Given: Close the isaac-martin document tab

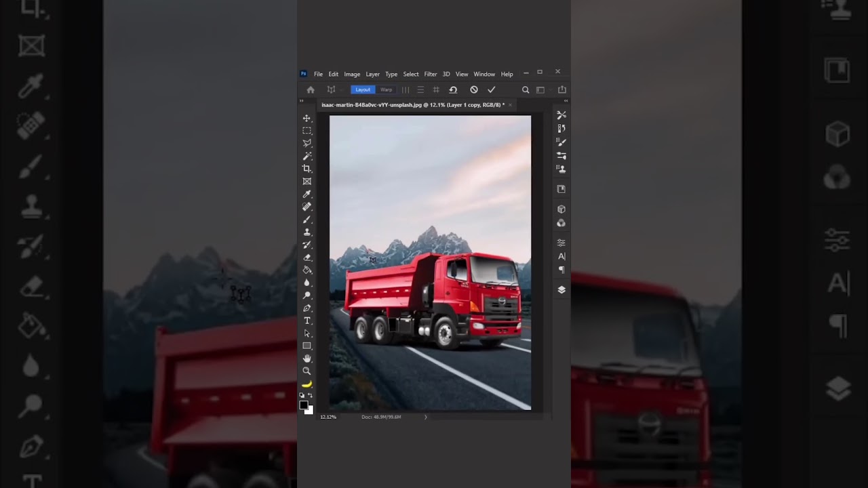Looking at the screenshot, I should [x=511, y=105].
